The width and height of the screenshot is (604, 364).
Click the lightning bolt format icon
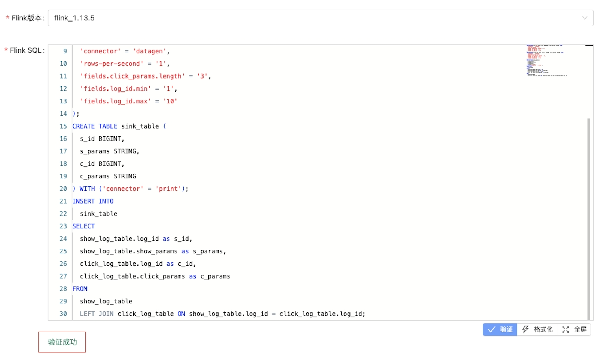(x=525, y=329)
